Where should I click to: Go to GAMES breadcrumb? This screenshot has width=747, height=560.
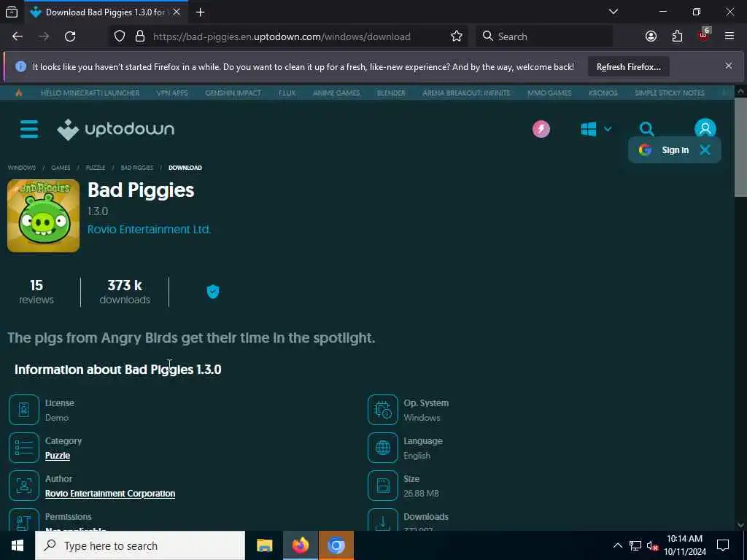pos(61,168)
